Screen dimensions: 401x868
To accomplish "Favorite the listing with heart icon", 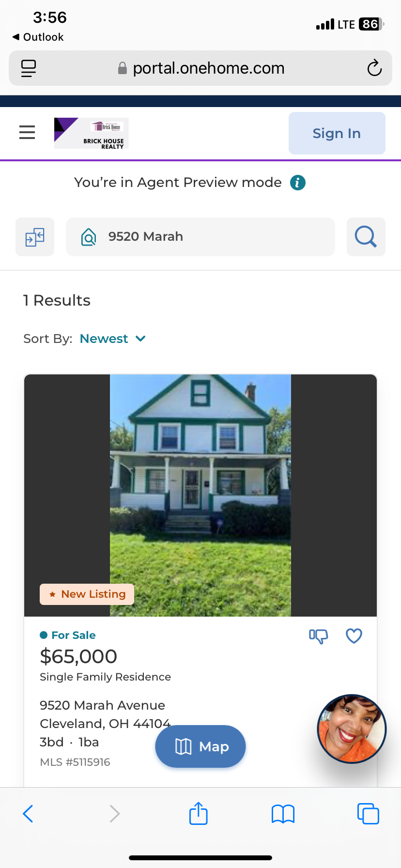I will 354,636.
